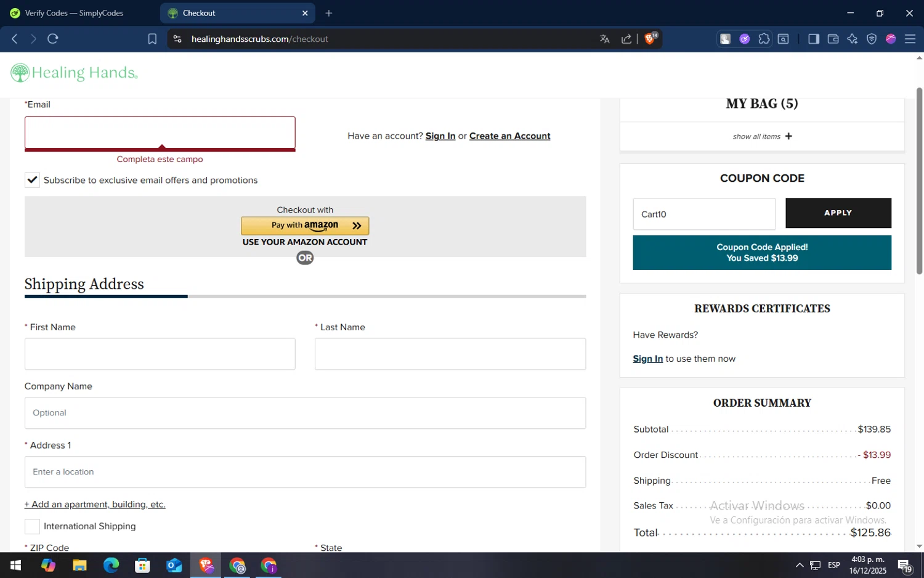
Task: Click the Sign In link near email
Action: pos(440,136)
